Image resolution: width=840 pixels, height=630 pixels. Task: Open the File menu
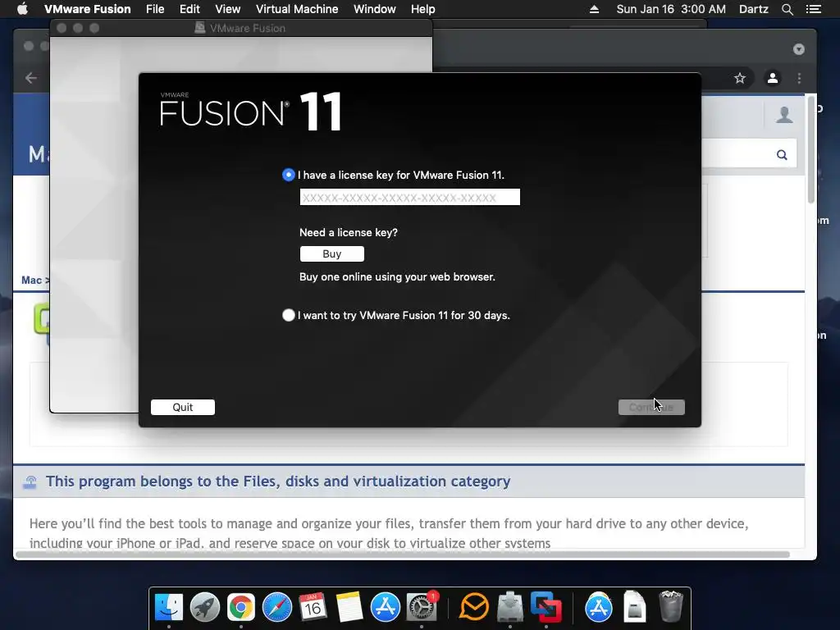155,9
